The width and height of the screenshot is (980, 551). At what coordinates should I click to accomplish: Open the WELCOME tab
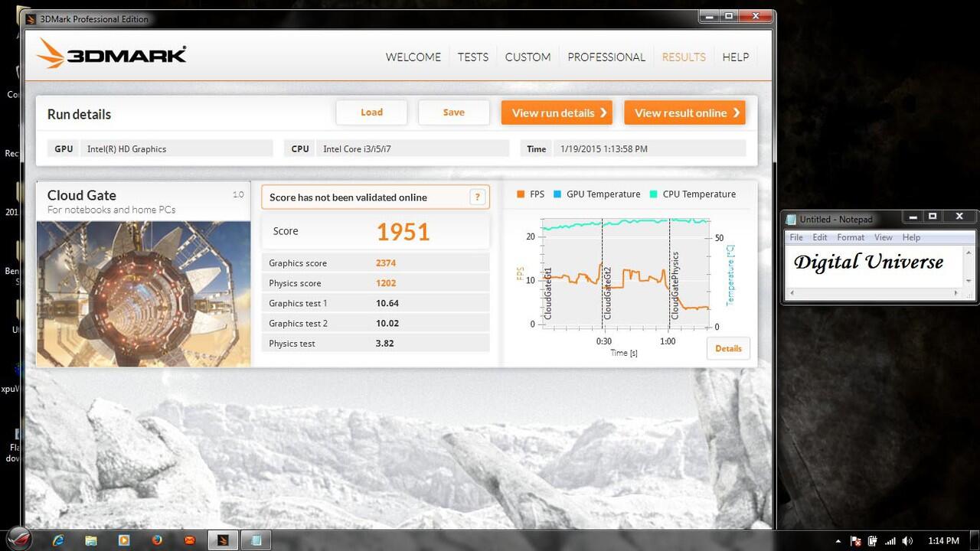pyautogui.click(x=413, y=57)
